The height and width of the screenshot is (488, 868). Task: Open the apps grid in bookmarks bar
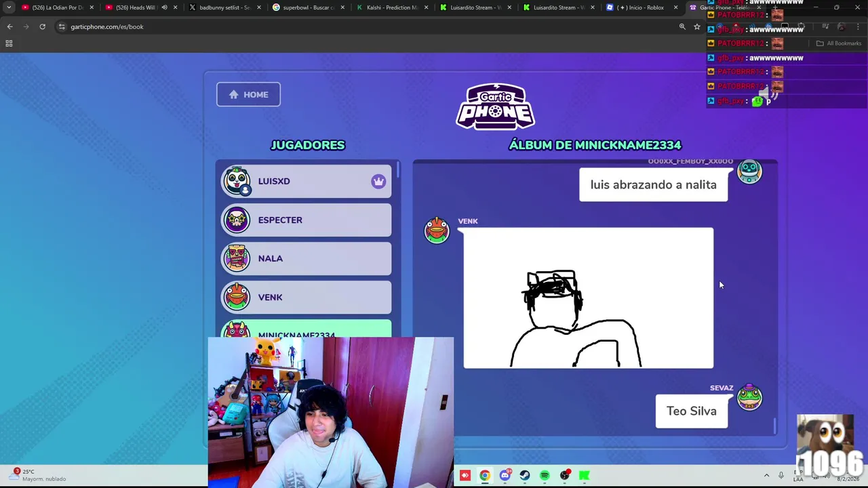(9, 43)
